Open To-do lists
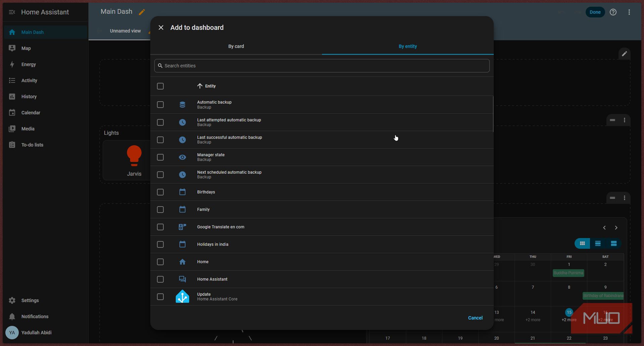This screenshot has height=346, width=644. (46, 145)
